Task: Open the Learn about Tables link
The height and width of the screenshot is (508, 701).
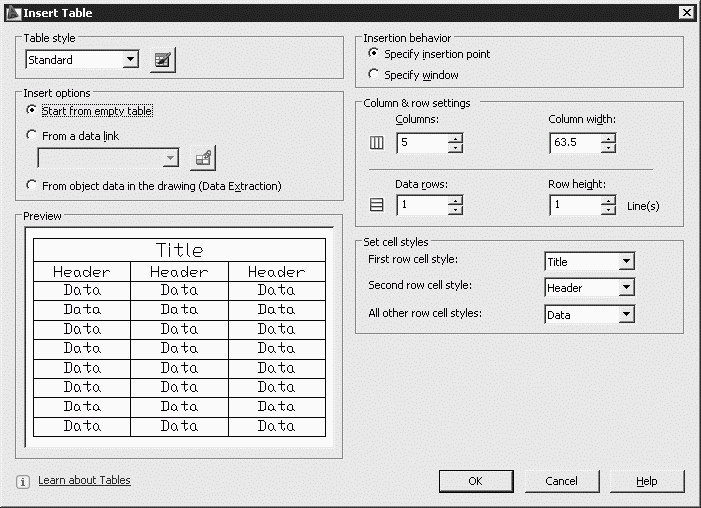Action: tap(84, 481)
